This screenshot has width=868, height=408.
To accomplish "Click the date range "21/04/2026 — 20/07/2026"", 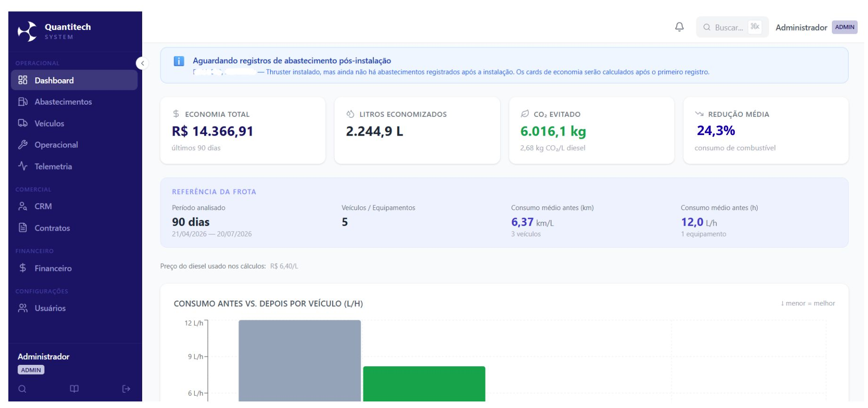I will pos(212,234).
